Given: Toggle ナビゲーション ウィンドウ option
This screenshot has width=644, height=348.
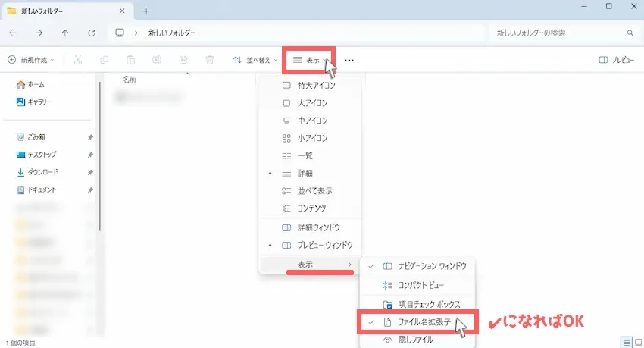Looking at the screenshot, I should [417, 266].
